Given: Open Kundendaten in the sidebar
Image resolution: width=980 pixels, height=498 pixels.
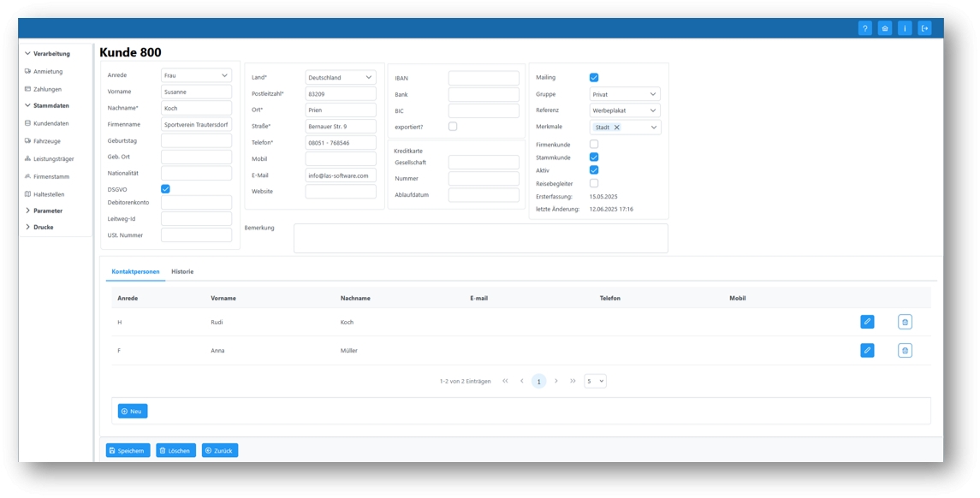Looking at the screenshot, I should tap(51, 124).
